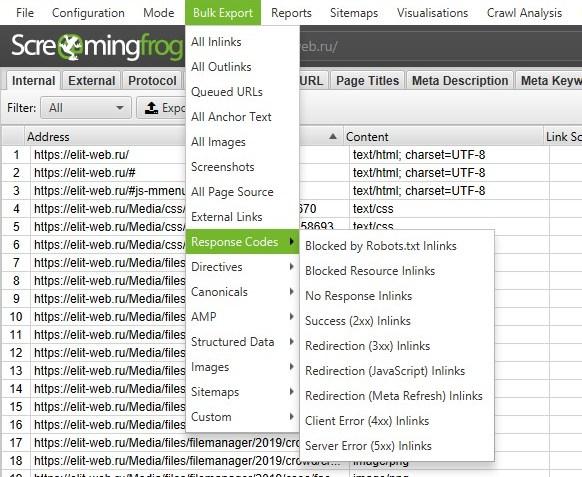Select the Response Codes submenu item
This screenshot has width=582, height=477.
pos(242,242)
